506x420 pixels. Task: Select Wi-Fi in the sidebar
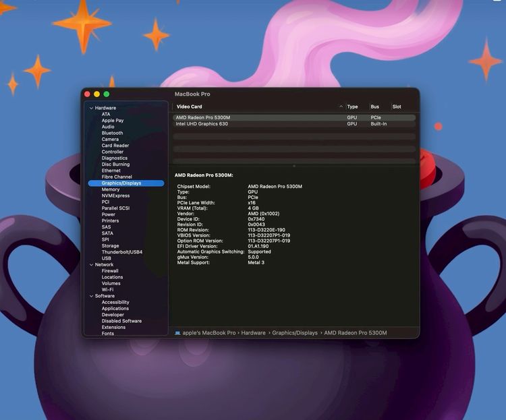click(x=107, y=290)
